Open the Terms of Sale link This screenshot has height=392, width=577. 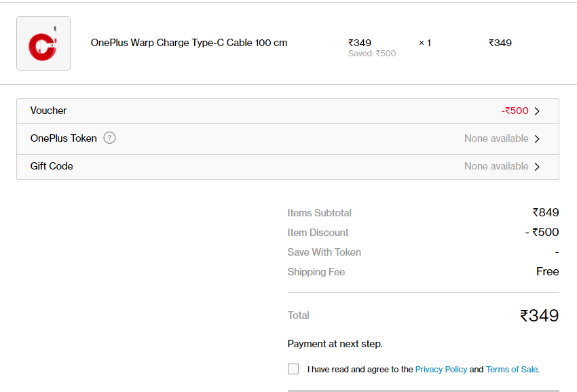pos(512,370)
